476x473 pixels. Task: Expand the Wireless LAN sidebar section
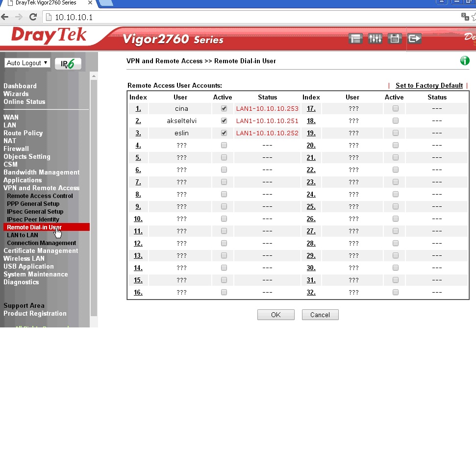24,258
